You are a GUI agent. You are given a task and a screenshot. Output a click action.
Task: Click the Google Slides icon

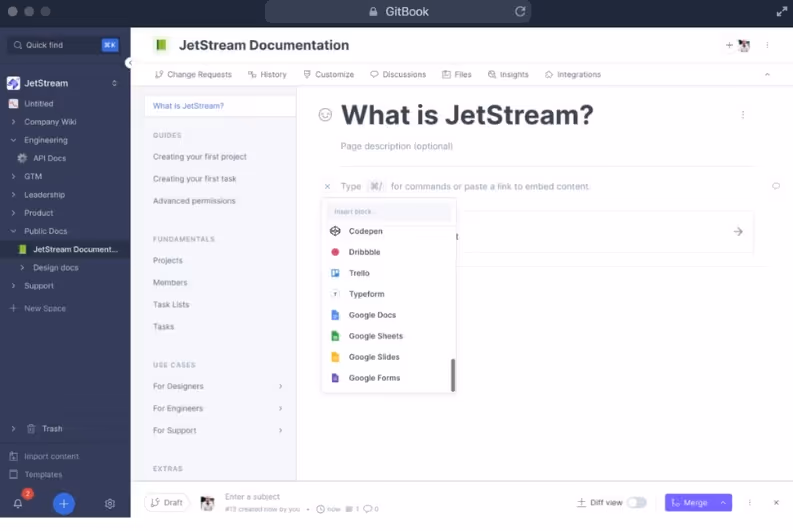pos(335,357)
